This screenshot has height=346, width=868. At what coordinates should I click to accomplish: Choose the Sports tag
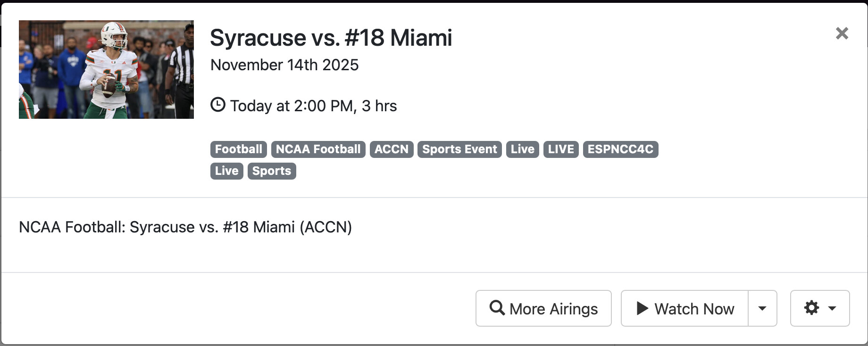pos(271,171)
